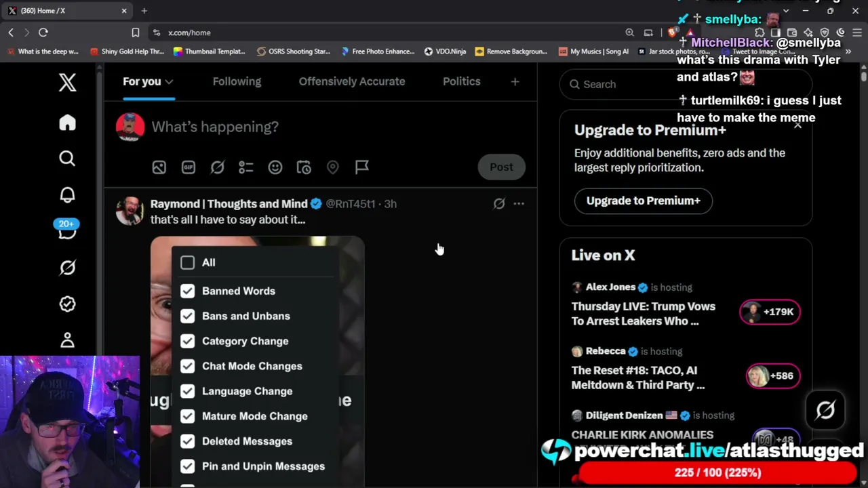Schedule the post with calendar icon
Image resolution: width=868 pixels, height=488 pixels.
pyautogui.click(x=304, y=167)
